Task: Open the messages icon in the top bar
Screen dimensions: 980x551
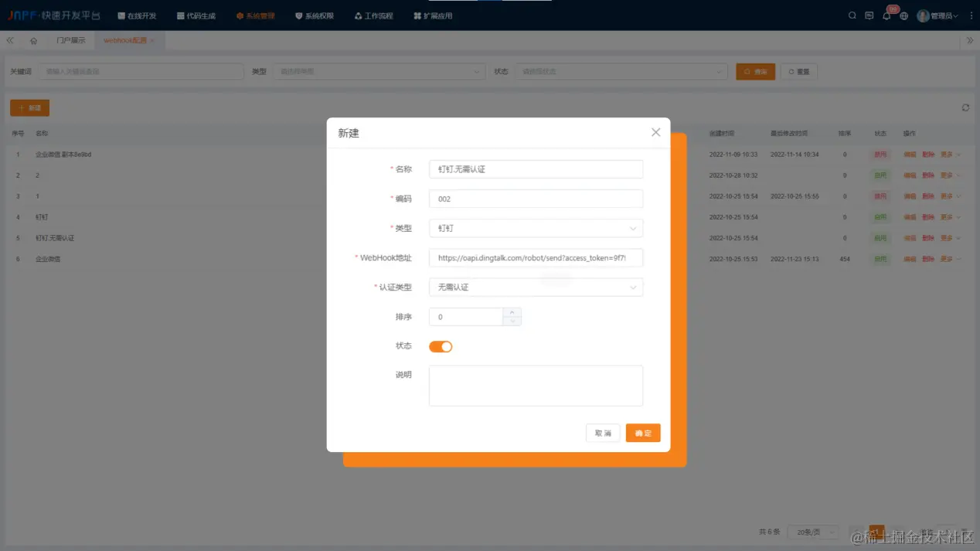Action: pyautogui.click(x=869, y=15)
